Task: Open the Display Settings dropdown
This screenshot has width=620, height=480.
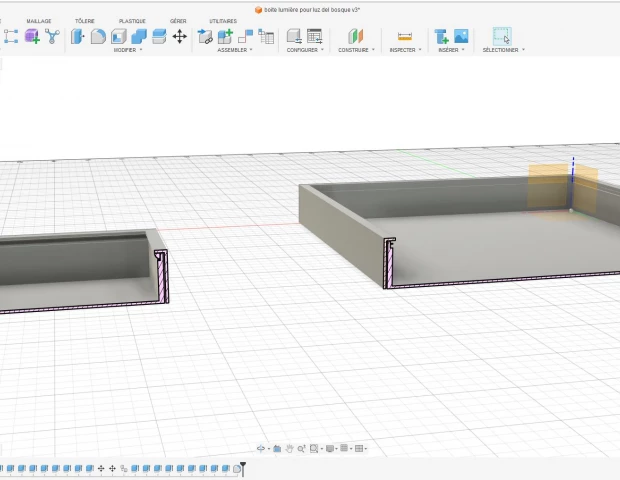Action: (x=331, y=449)
